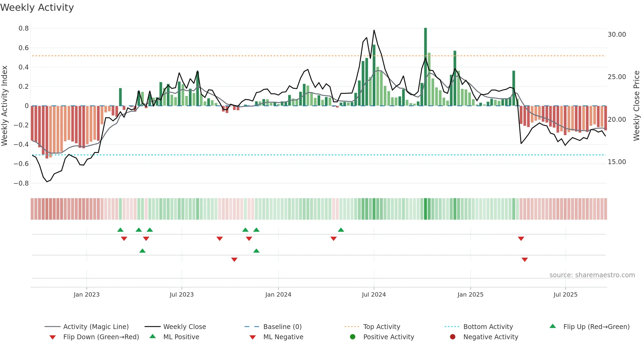This screenshot has width=644, height=362.
Task: Click the ML Positive marker just before Jan 2024
Action: click(x=257, y=251)
